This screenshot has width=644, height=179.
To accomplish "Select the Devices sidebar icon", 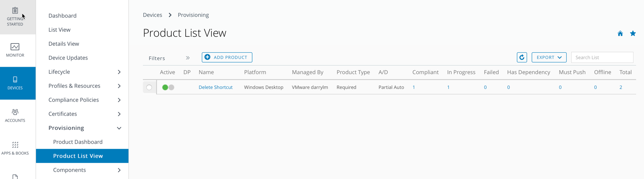I will [x=15, y=83].
